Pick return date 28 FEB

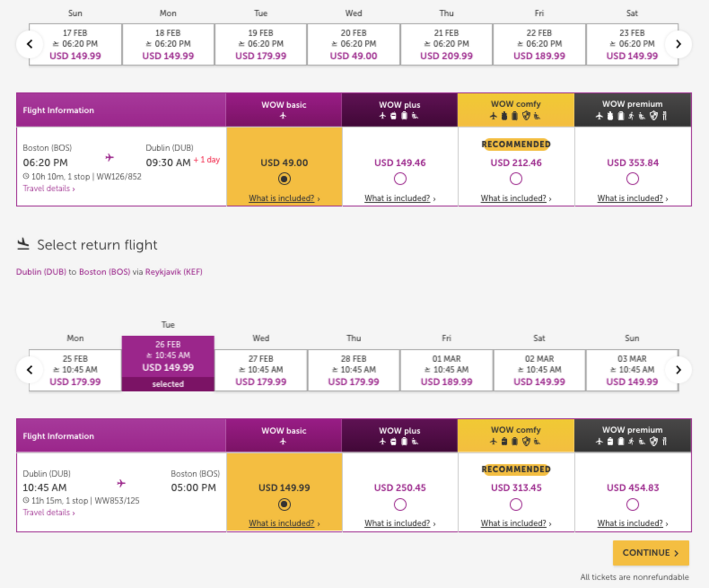point(354,370)
